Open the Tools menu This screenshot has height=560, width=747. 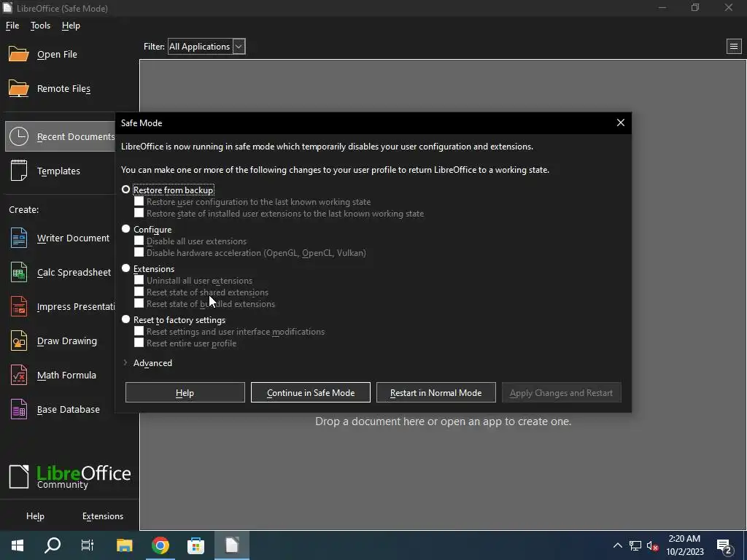tap(41, 26)
